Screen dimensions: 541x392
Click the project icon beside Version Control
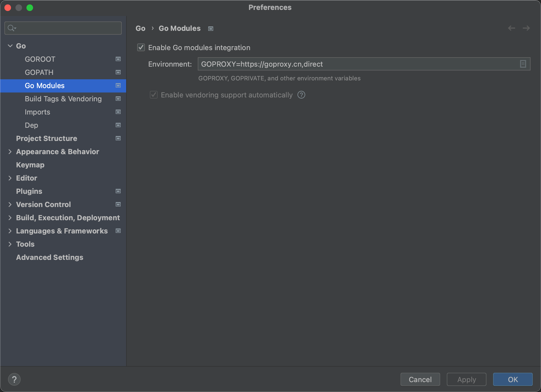pyautogui.click(x=118, y=204)
